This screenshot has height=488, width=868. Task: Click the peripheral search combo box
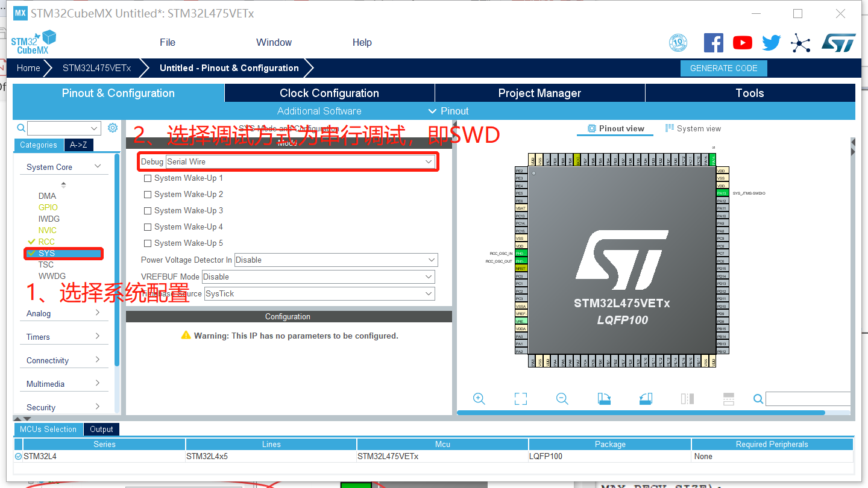click(64, 128)
